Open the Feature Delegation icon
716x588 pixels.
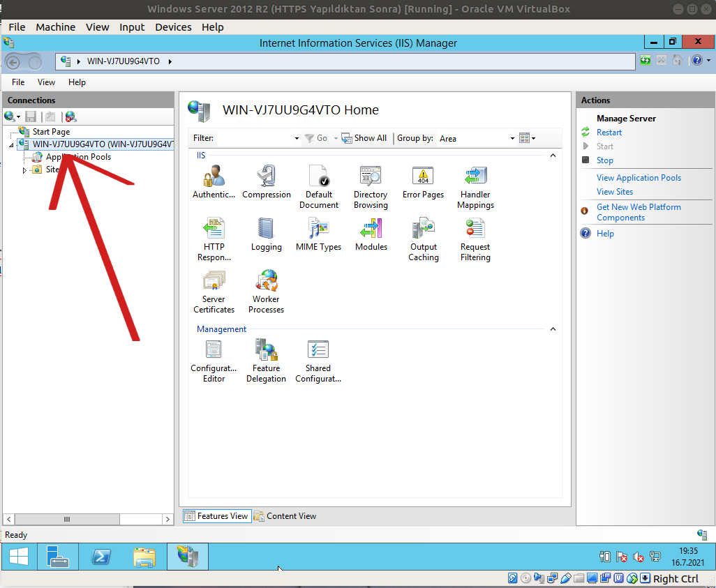pyautogui.click(x=266, y=361)
